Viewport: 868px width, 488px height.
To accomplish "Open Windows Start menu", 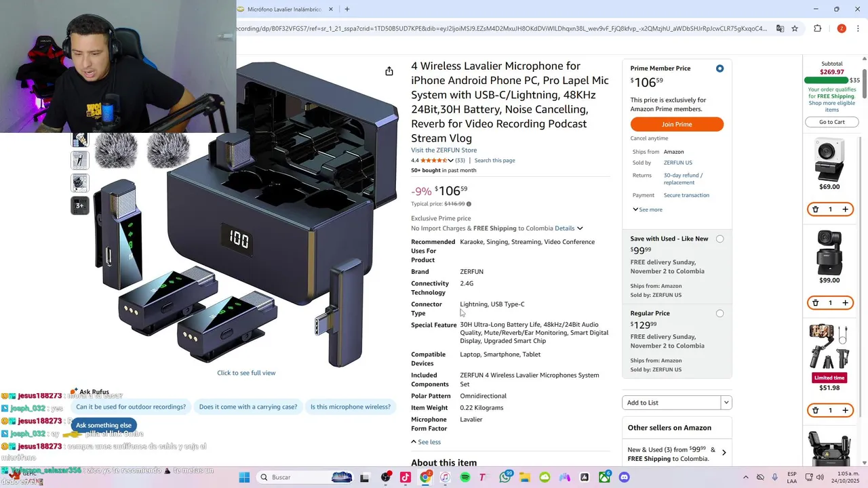I will pyautogui.click(x=244, y=477).
